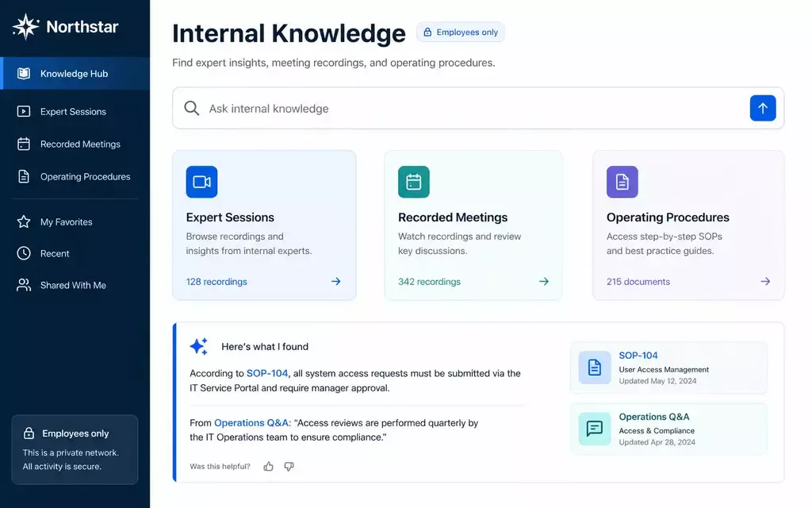The height and width of the screenshot is (508, 812).
Task: Open SOP-104 link in answer text
Action: point(267,373)
